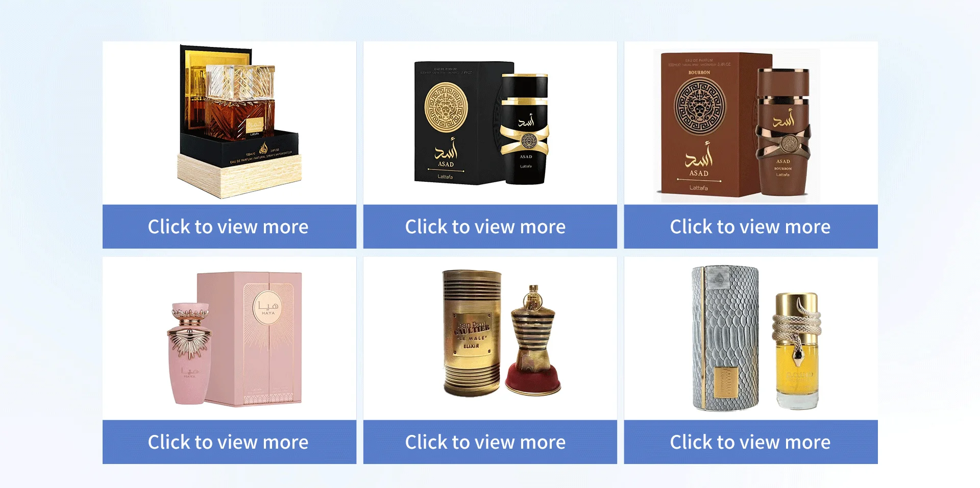Click view more under gold box amber perfume
Screen dimensions: 980x488
click(x=229, y=227)
